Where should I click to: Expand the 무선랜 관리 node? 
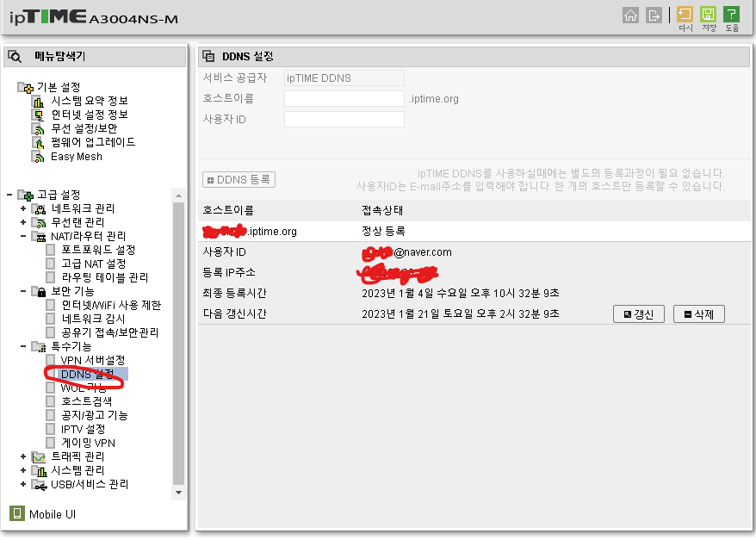coord(23,222)
